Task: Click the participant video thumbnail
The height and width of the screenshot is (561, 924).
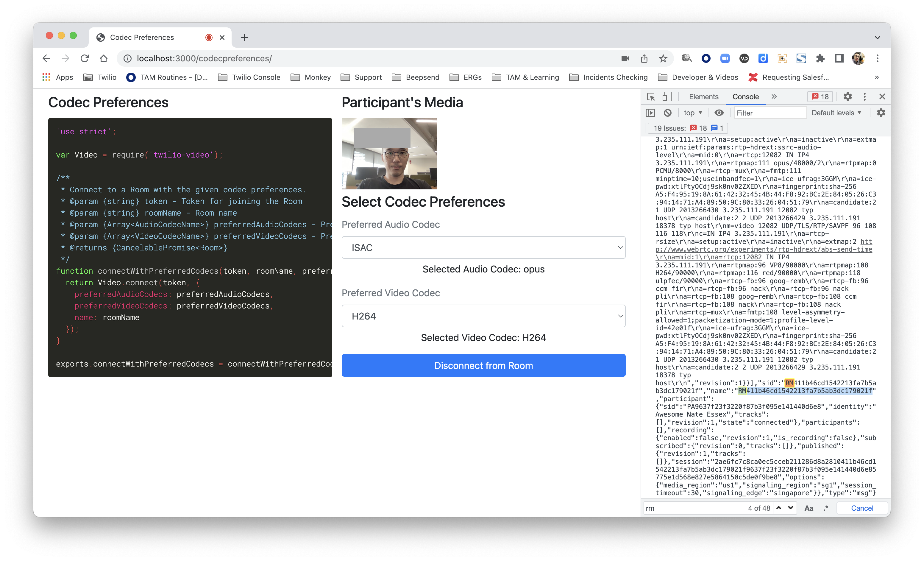Action: [x=389, y=154]
